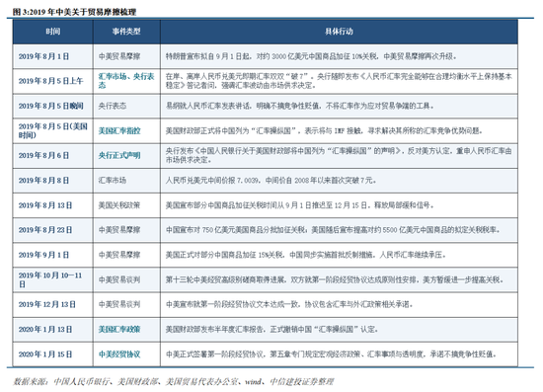This screenshot has width=543, height=392.
Task: Click the figure title 图3:2019年中美关于贸易摩擦梳理
Action: coord(74,12)
